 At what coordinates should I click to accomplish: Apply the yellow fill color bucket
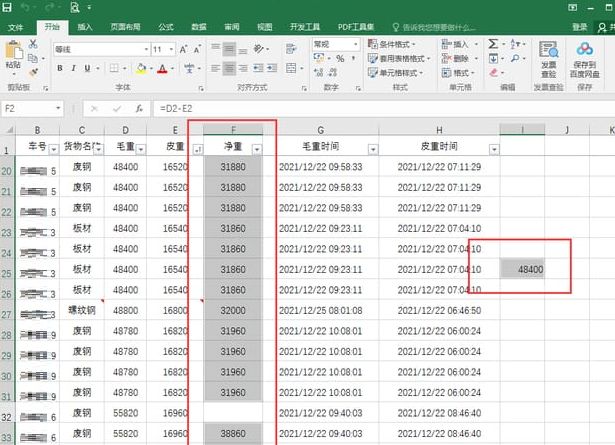[x=141, y=69]
